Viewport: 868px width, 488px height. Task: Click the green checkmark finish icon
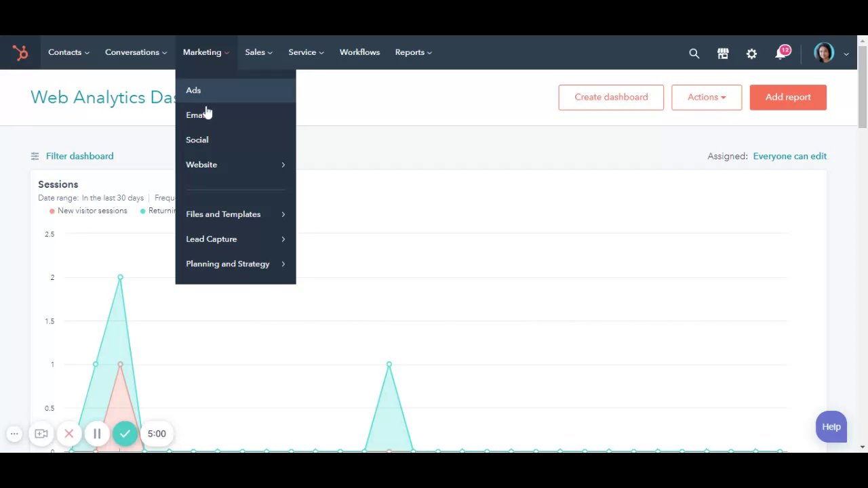(x=125, y=434)
